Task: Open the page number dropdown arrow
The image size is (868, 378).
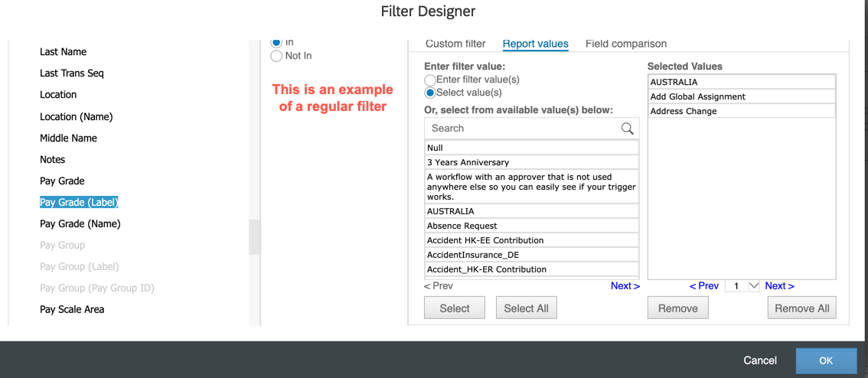Action: coord(753,286)
